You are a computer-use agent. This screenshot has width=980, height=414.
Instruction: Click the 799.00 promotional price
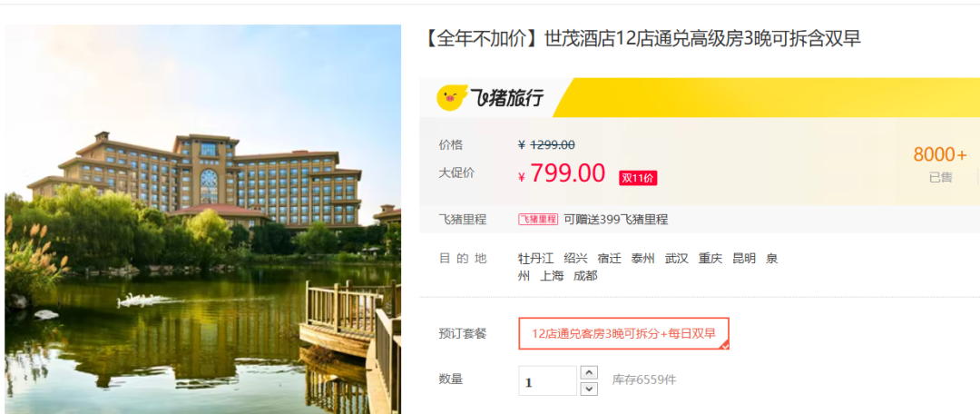pyautogui.click(x=567, y=173)
